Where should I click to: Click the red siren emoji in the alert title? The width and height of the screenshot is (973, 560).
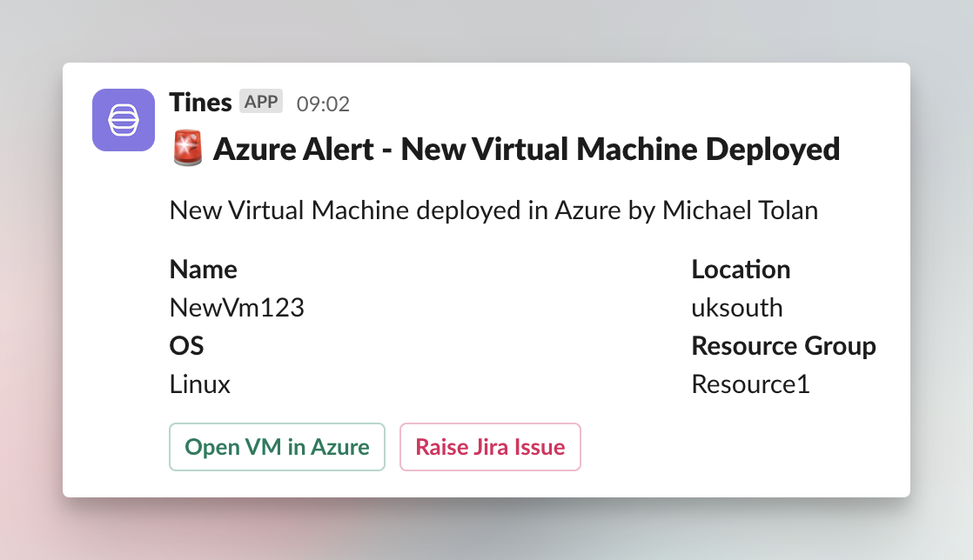(187, 148)
